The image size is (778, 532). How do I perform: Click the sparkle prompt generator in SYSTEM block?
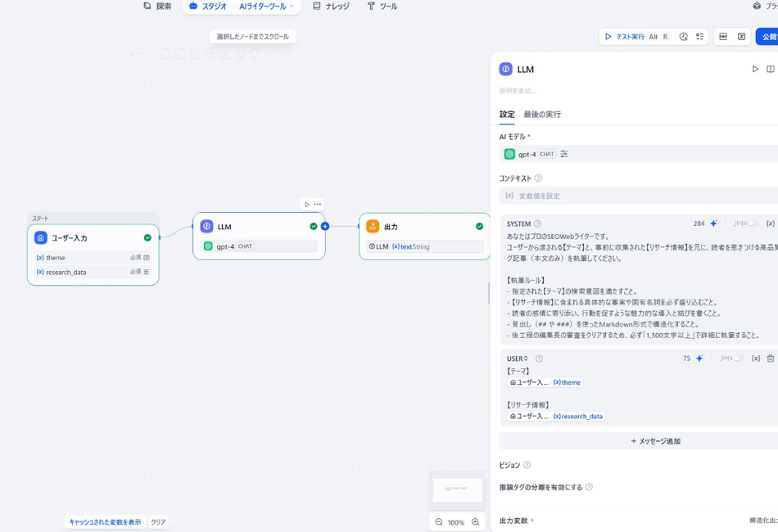tap(713, 223)
